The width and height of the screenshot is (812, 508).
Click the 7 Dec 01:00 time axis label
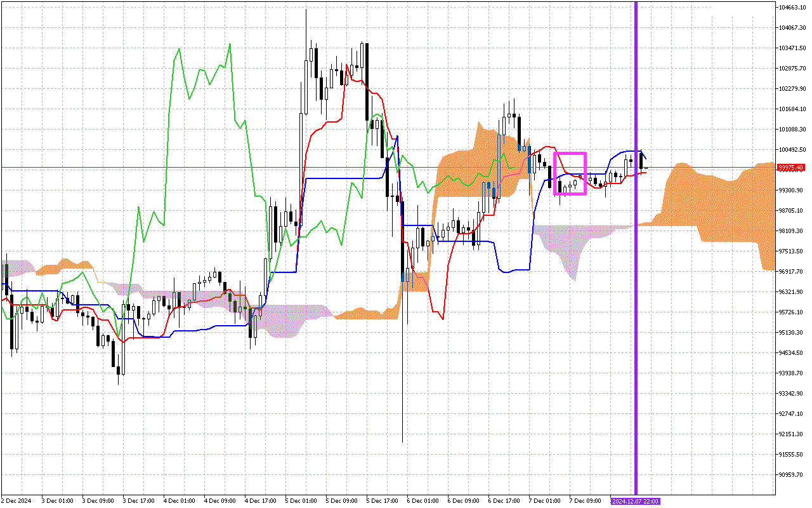tap(546, 501)
